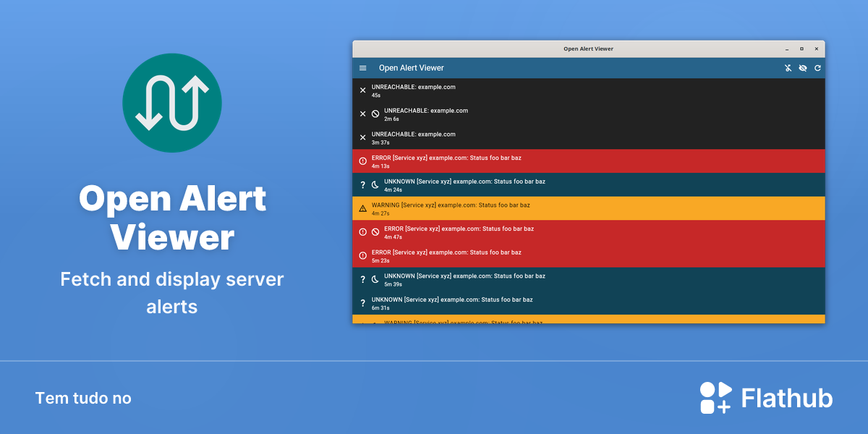Click the blocked circle icon on 4m 47s alert
This screenshot has height=434, width=868.
[x=375, y=232]
